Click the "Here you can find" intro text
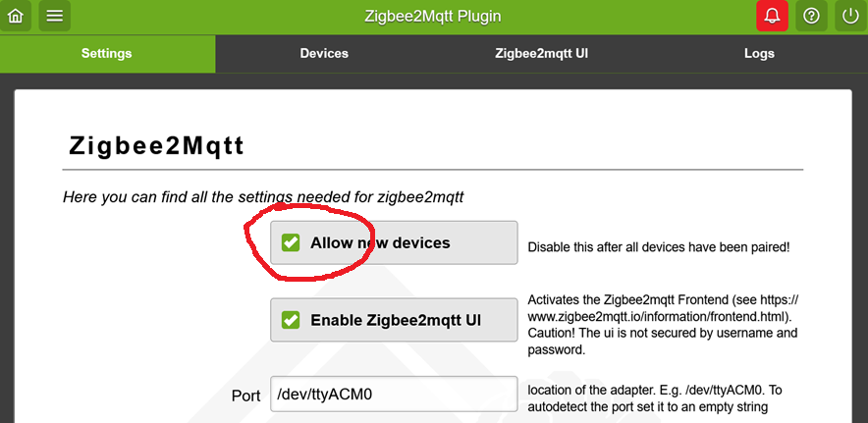Screen dimensions: 868x423 [x=263, y=197]
